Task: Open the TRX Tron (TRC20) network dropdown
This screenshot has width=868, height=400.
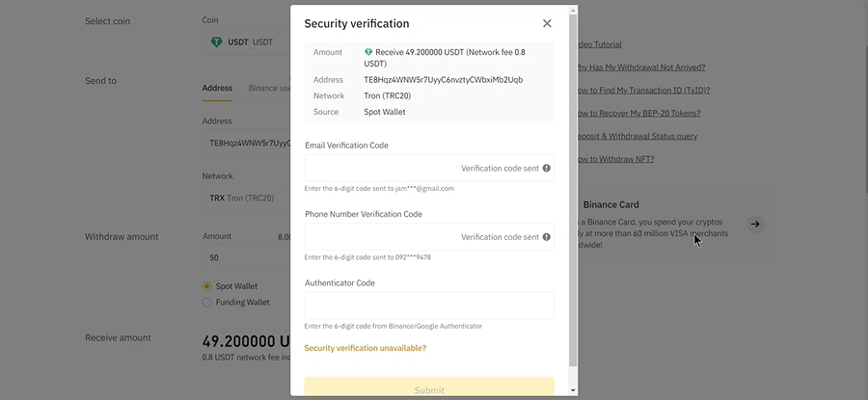Action: (x=246, y=198)
